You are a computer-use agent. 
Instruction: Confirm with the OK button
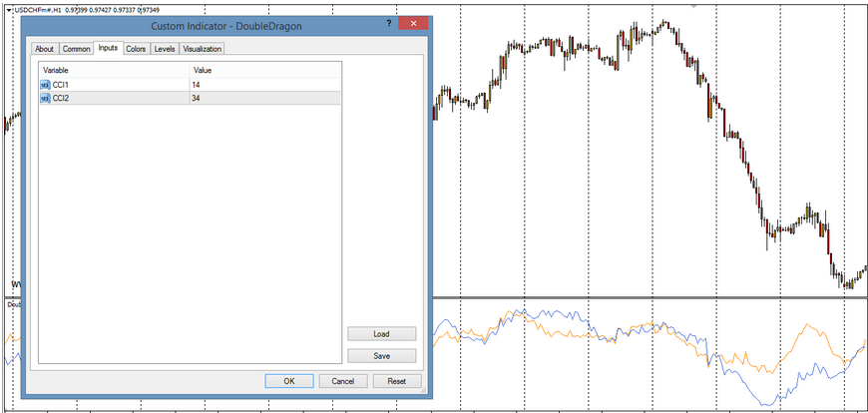[x=288, y=381]
